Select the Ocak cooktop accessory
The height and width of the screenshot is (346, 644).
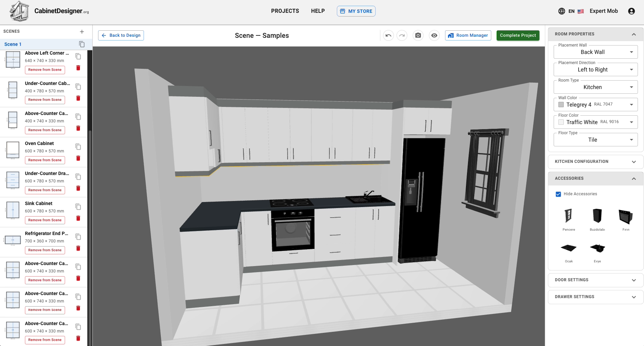click(x=569, y=253)
